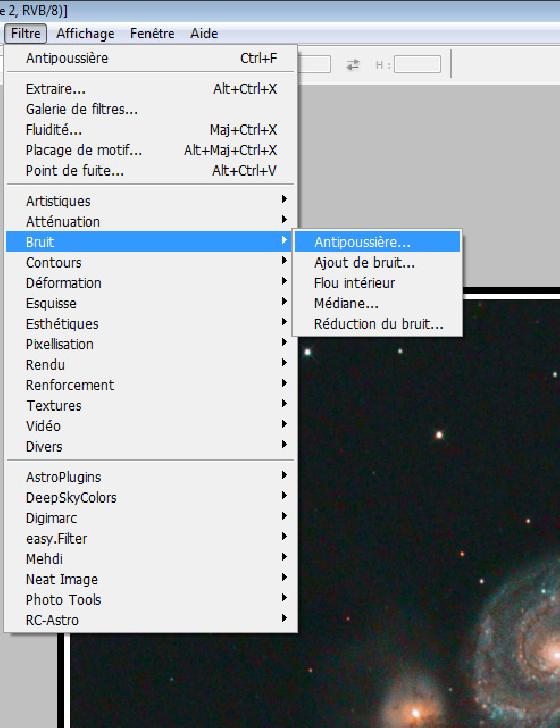This screenshot has width=560, height=728.
Task: Expand the Artistiques submenu
Action: tap(151, 201)
